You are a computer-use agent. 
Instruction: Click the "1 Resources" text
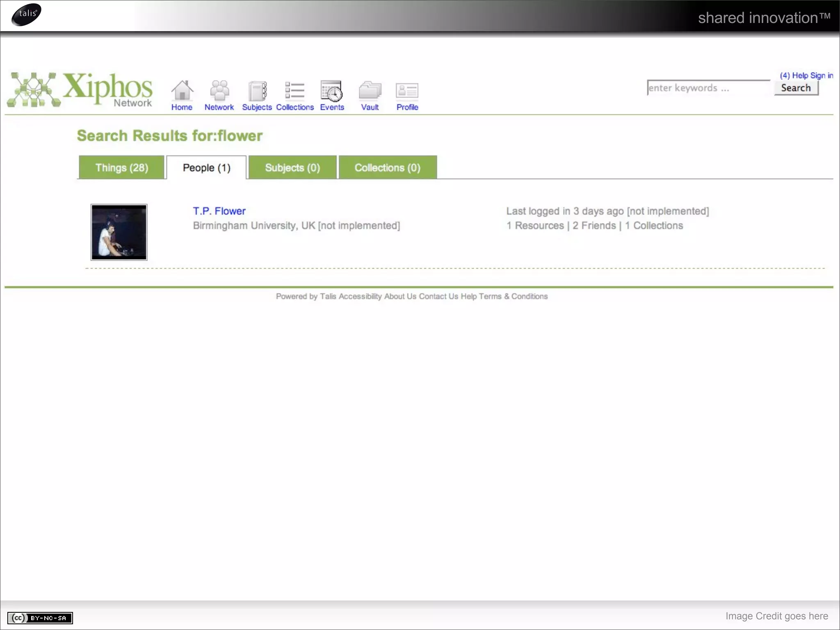pos(535,226)
